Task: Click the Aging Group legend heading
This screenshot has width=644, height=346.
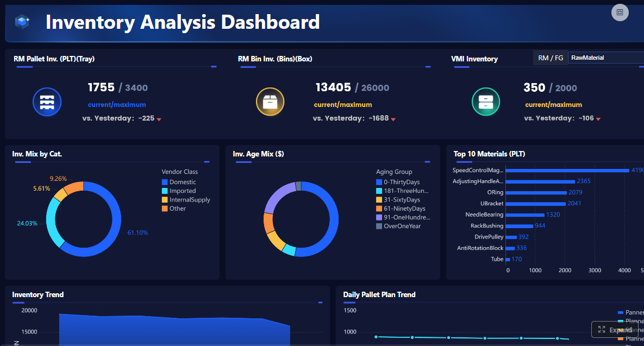Action: [x=394, y=172]
